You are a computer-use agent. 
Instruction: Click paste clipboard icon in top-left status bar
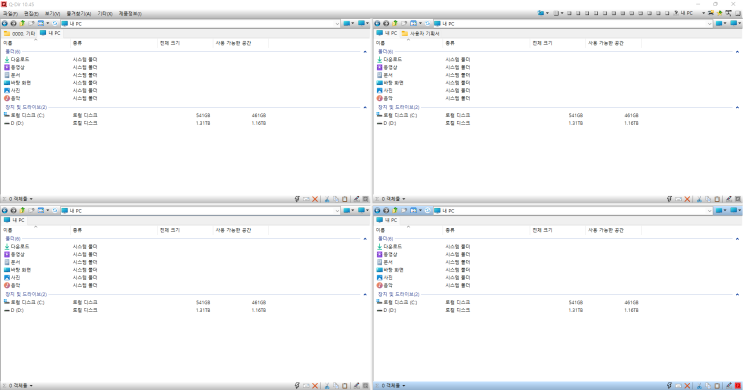(x=344, y=199)
